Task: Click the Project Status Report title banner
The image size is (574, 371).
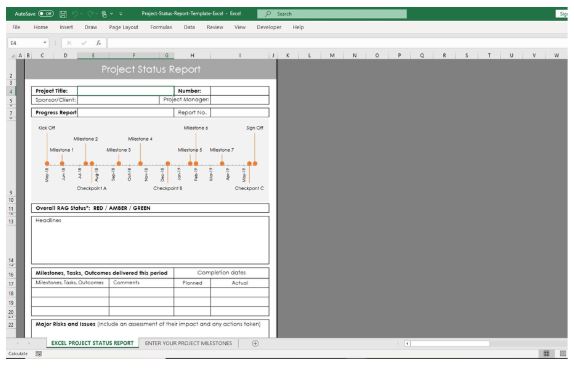Action: point(151,69)
